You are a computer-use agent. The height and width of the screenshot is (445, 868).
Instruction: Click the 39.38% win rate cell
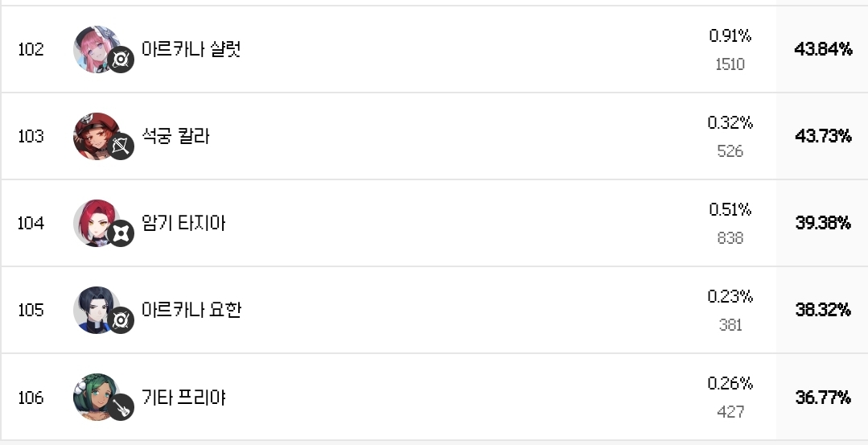(823, 223)
